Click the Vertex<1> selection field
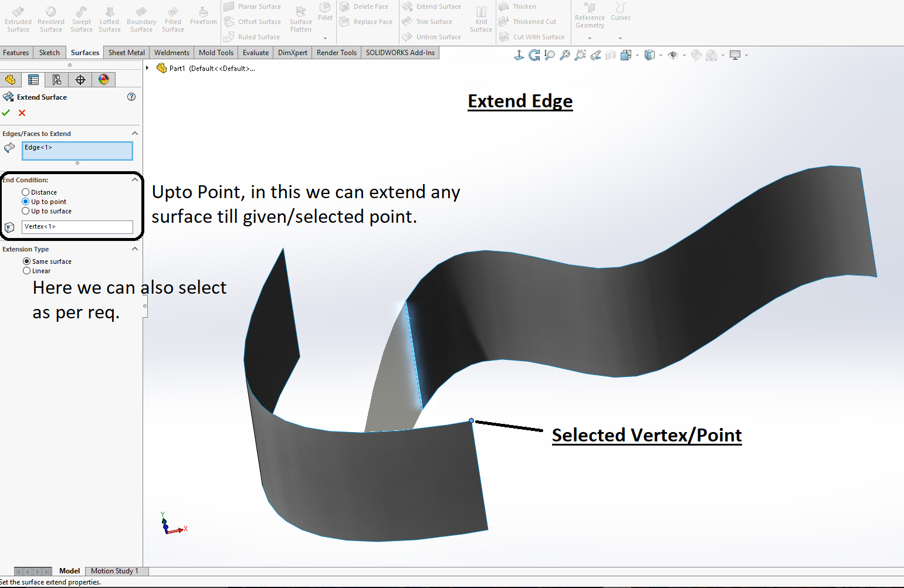 pos(77,227)
